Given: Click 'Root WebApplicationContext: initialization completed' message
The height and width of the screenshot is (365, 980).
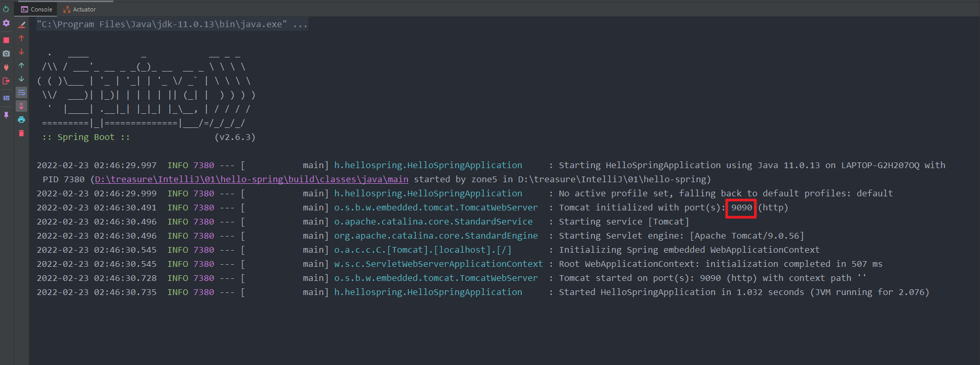Looking at the screenshot, I should pyautogui.click(x=721, y=264).
